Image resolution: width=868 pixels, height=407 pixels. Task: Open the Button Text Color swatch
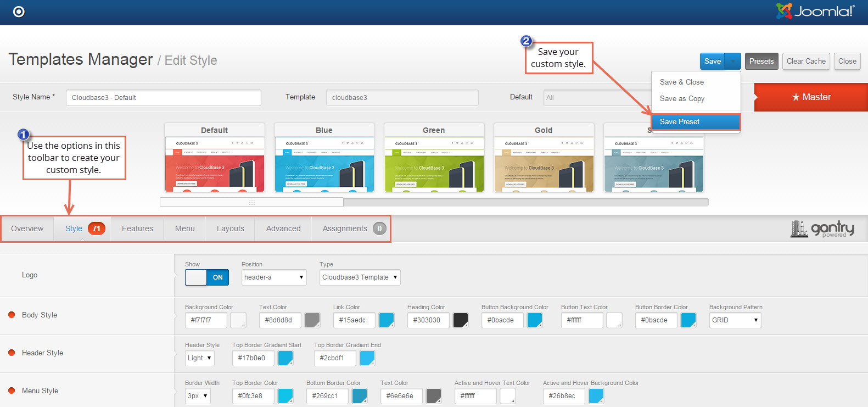[x=614, y=320]
